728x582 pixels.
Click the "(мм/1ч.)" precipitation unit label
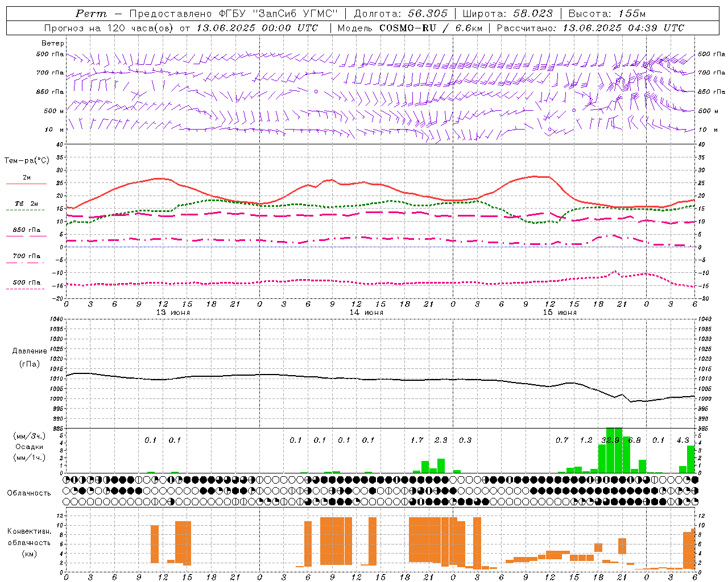pyautogui.click(x=30, y=458)
